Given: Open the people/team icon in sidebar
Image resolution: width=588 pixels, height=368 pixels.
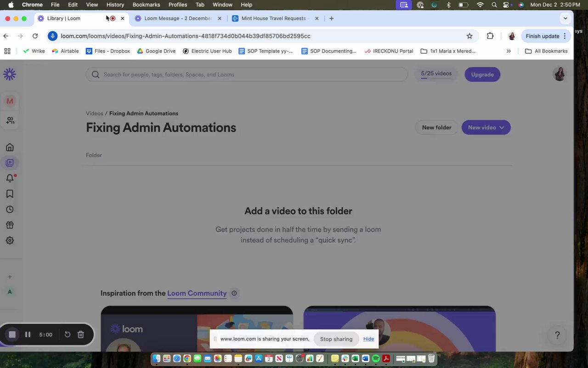Looking at the screenshot, I should tap(10, 121).
